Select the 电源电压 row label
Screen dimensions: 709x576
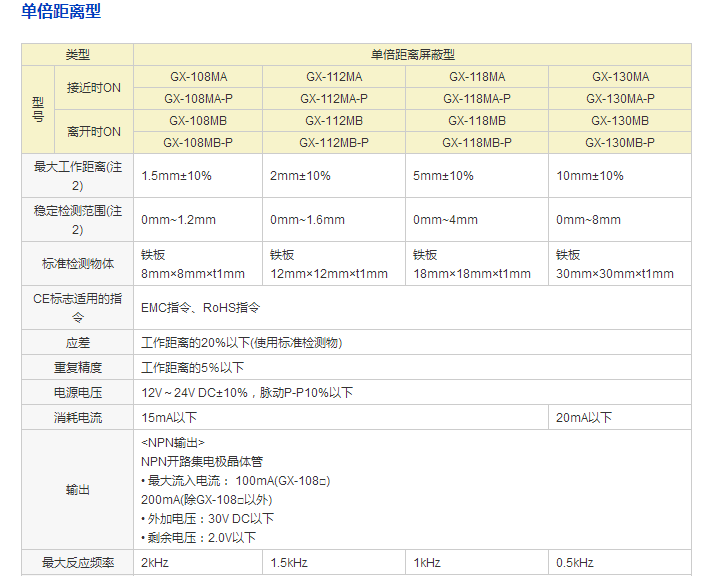78,393
